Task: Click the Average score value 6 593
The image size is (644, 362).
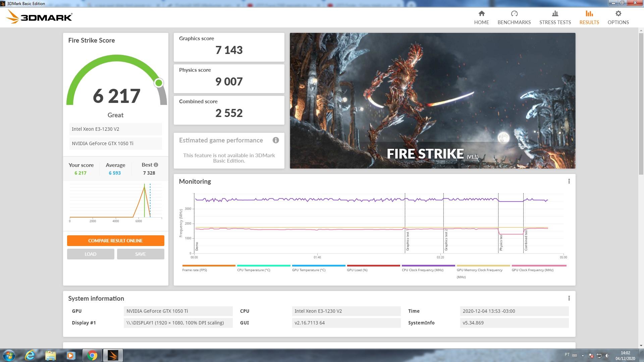Action: (115, 173)
